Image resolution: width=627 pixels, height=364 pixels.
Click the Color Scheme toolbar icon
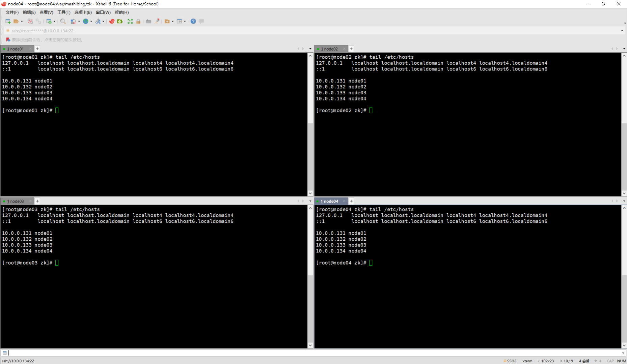pyautogui.click(x=73, y=21)
